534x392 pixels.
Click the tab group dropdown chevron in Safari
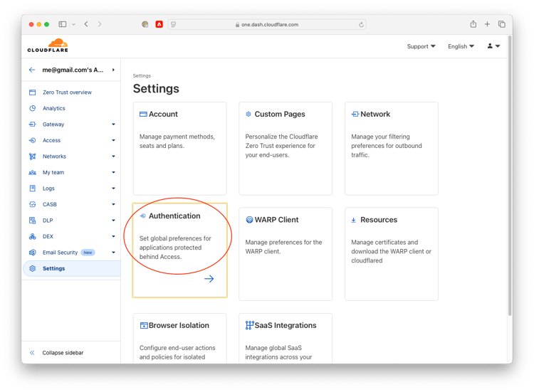click(x=73, y=24)
